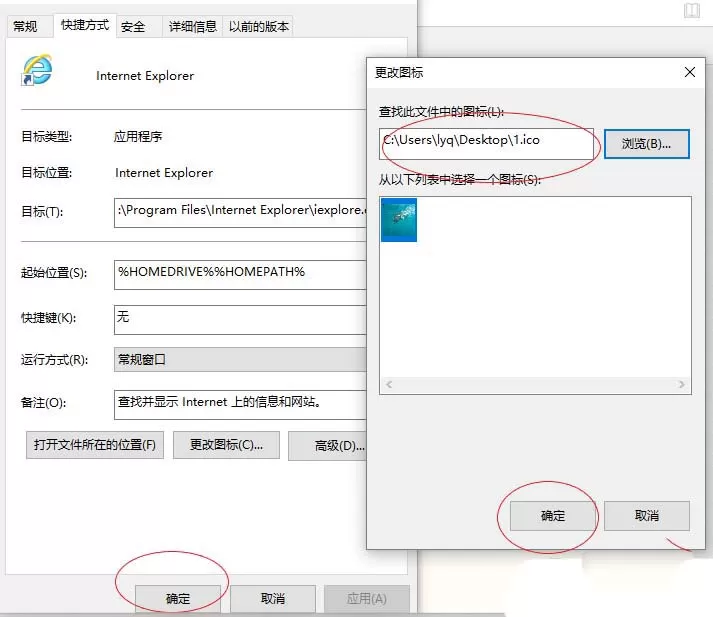This screenshot has height=617, width=713.
Task: Go to the 以前的版本 tab
Action: coord(258,27)
